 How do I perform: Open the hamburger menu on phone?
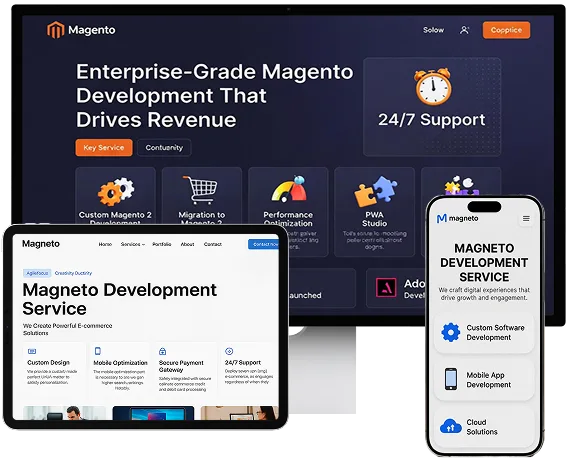tap(526, 218)
